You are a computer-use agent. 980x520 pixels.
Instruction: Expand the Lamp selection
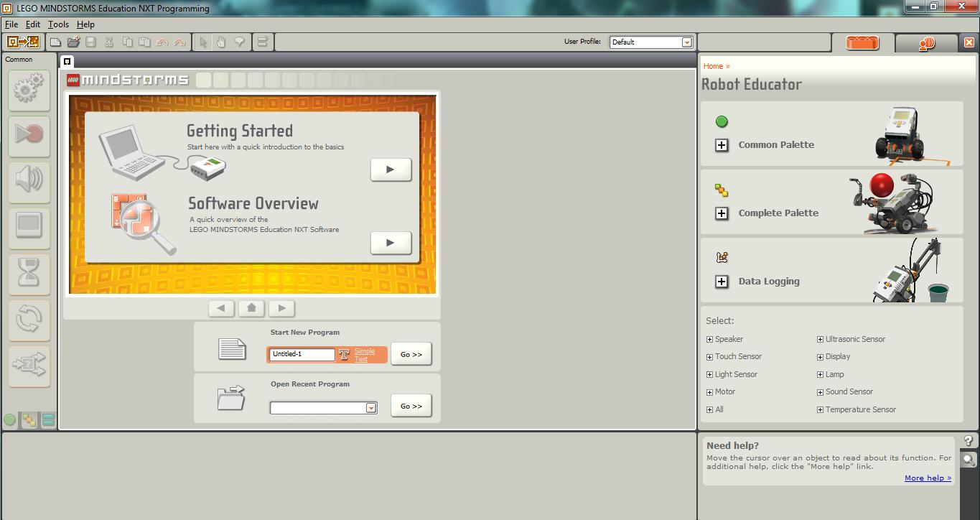tap(820, 374)
